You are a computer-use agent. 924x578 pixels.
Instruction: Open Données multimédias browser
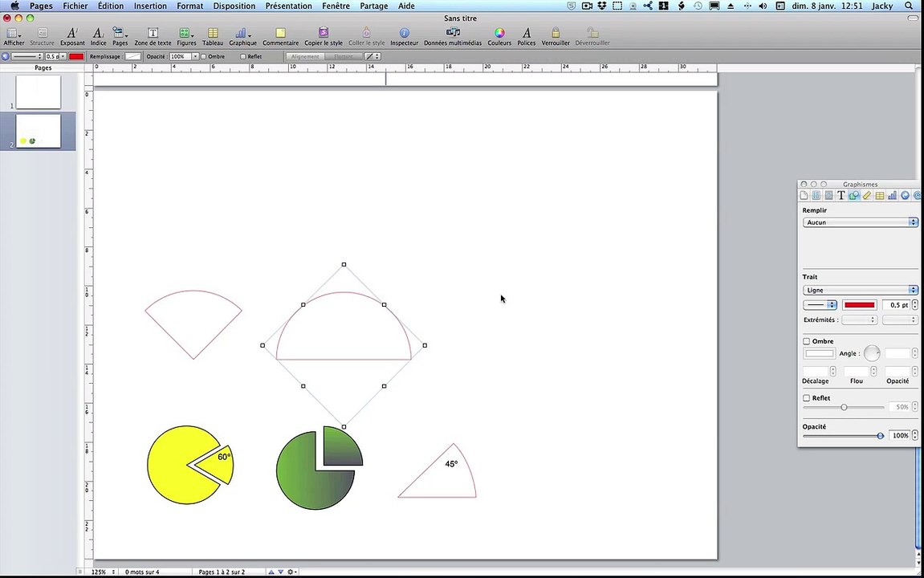tap(453, 36)
